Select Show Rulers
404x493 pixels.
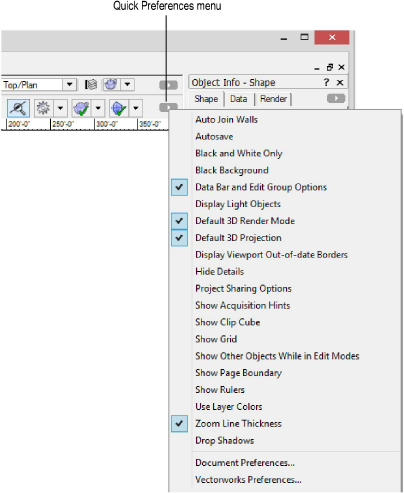click(x=285, y=390)
